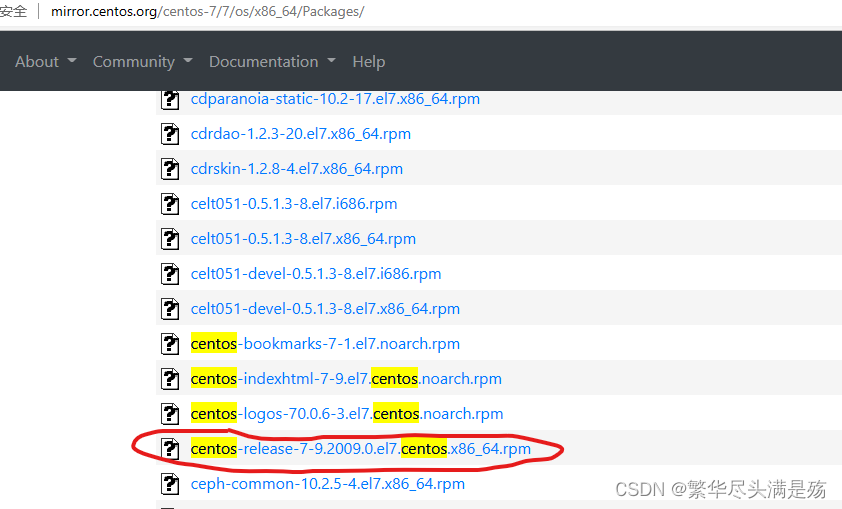Viewport: 842px width, 509px height.
Task: Download cdrdao-1.2.3-20.el7.x86_64.rpm
Action: click(x=301, y=134)
